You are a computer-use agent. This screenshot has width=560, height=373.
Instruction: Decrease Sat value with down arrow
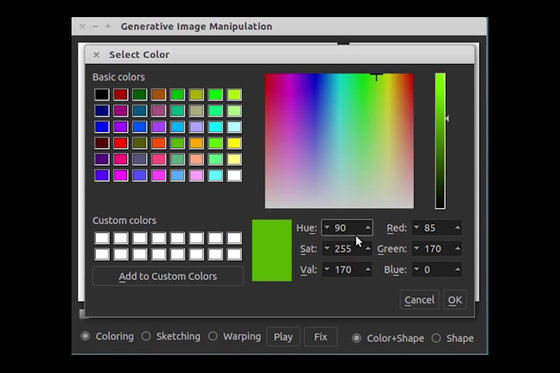pos(327,248)
